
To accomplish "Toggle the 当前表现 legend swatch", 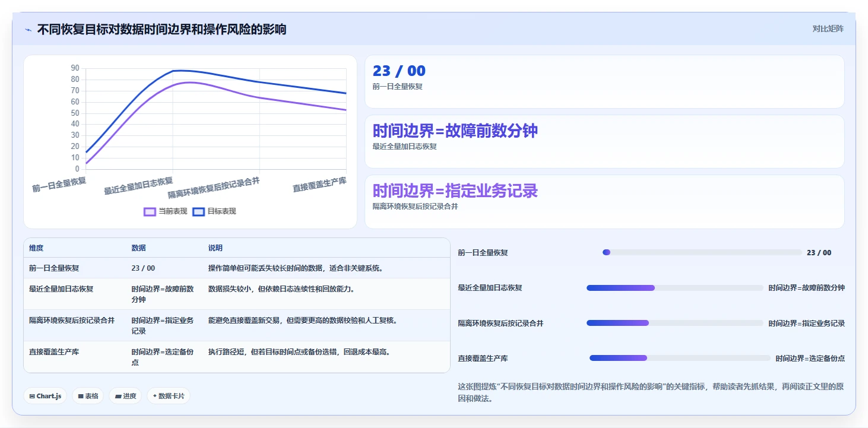I will pos(150,211).
